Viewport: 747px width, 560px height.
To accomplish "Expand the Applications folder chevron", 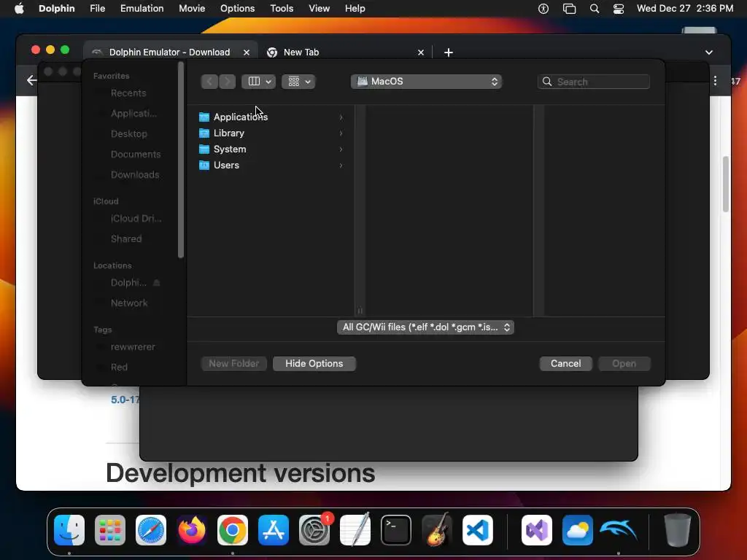I will coord(341,117).
